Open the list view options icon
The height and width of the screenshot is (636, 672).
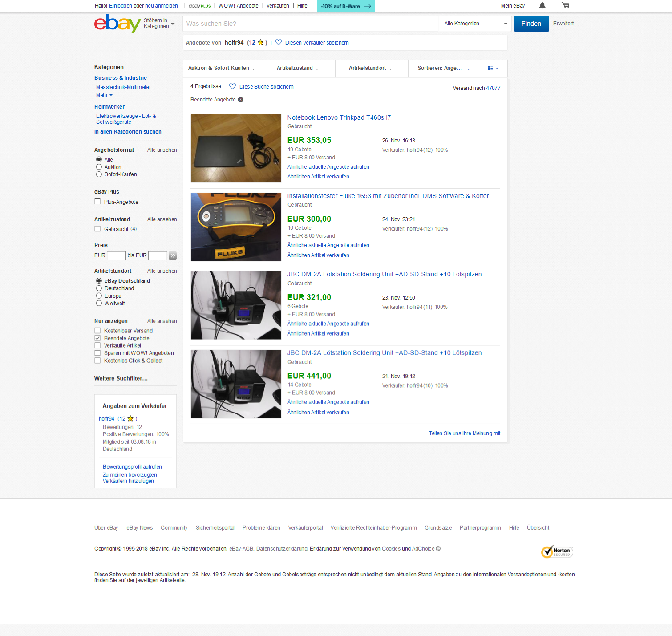(x=493, y=68)
